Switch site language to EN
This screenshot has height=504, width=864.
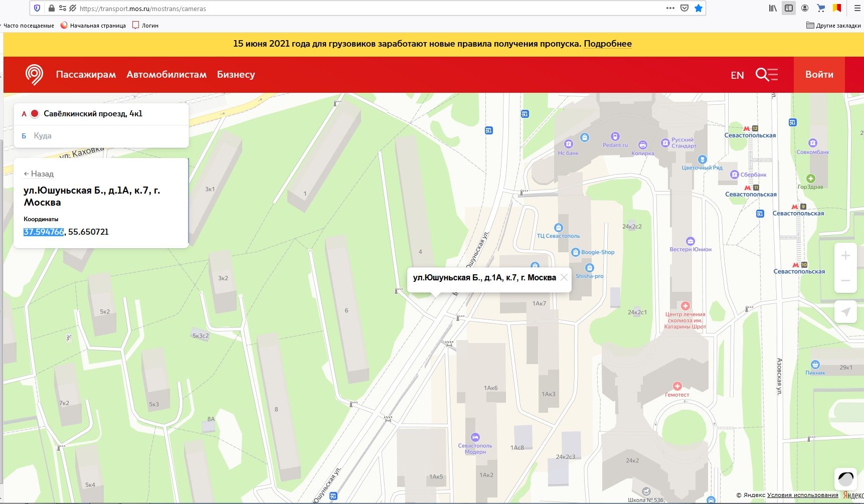737,75
